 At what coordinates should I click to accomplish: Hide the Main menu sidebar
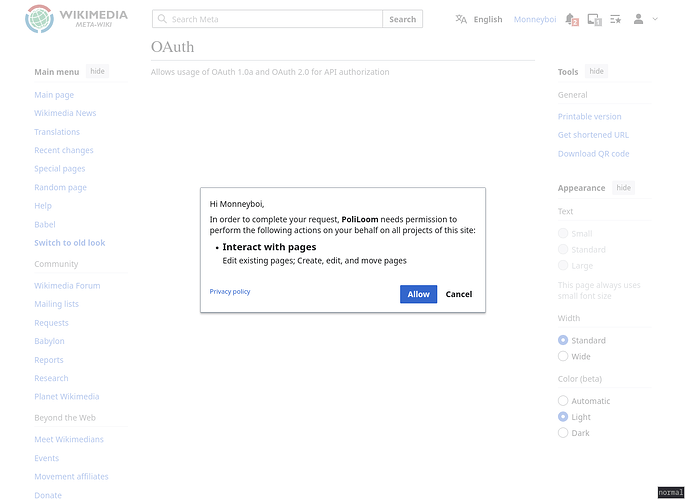point(97,72)
